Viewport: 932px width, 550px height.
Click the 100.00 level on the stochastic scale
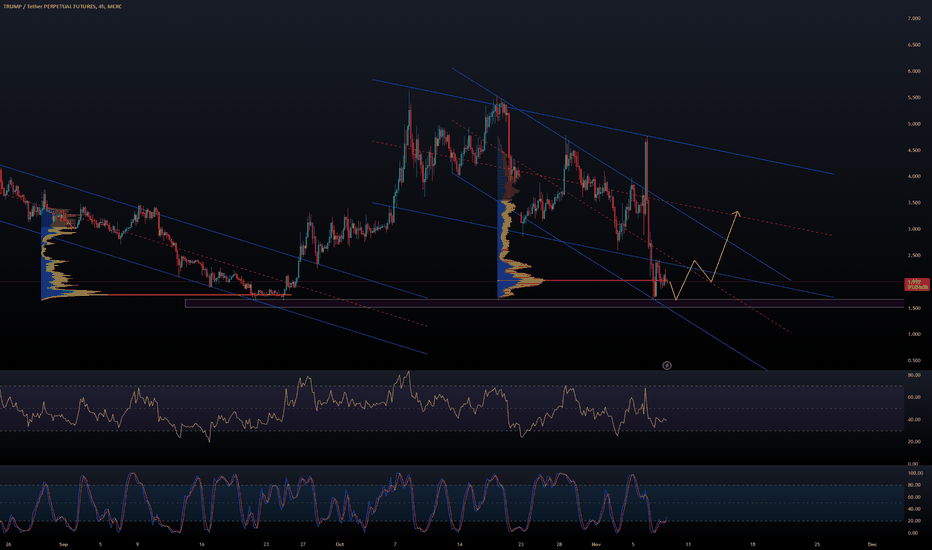pos(915,473)
